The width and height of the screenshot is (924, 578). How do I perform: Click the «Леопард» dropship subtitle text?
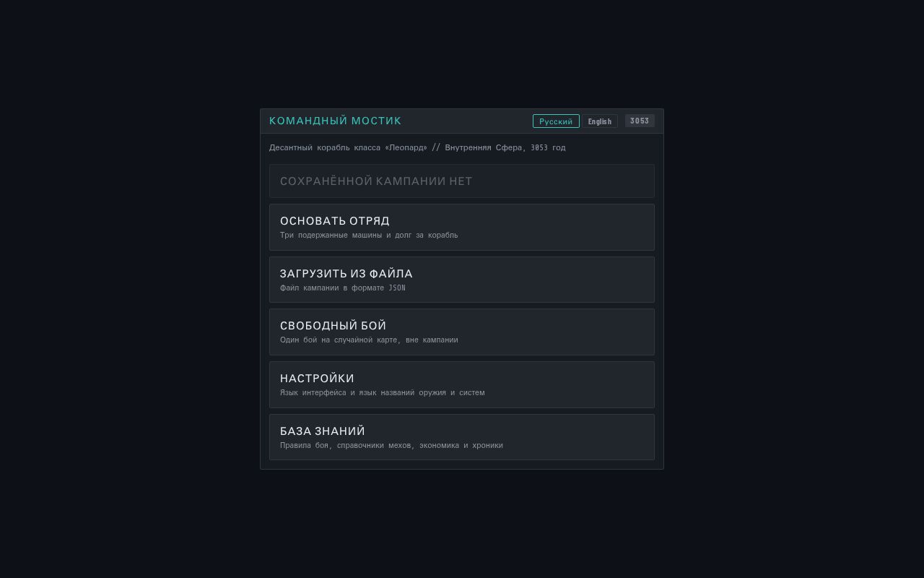[348, 147]
